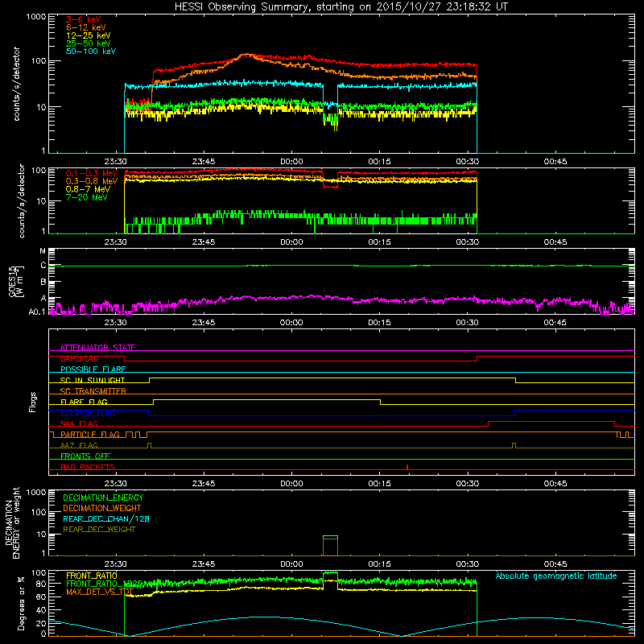Pick the 'SC_TRANSMITTER' flag label
This screenshot has width=644, height=644.
click(x=93, y=391)
